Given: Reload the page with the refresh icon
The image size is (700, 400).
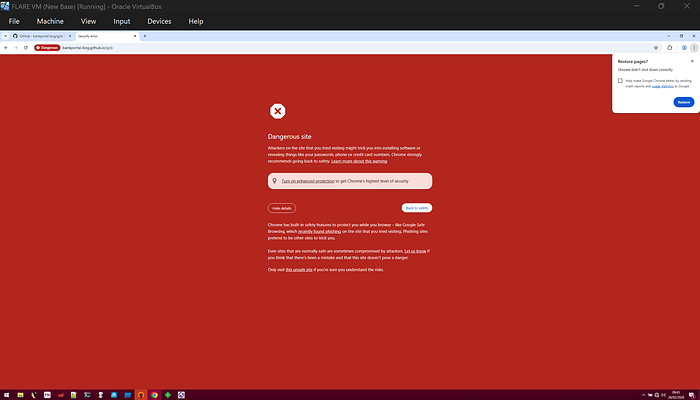Looking at the screenshot, I should pyautogui.click(x=26, y=48).
